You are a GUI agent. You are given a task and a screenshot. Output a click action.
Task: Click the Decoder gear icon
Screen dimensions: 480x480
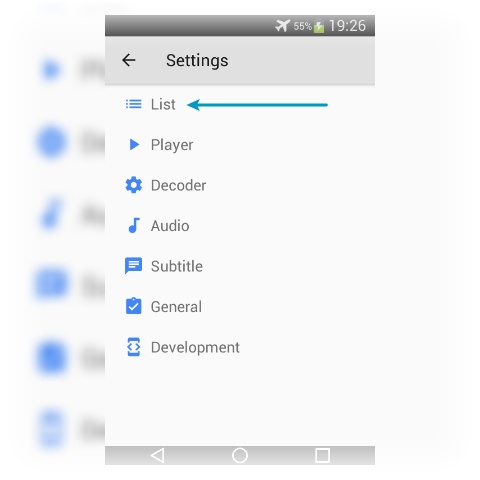coord(134,185)
